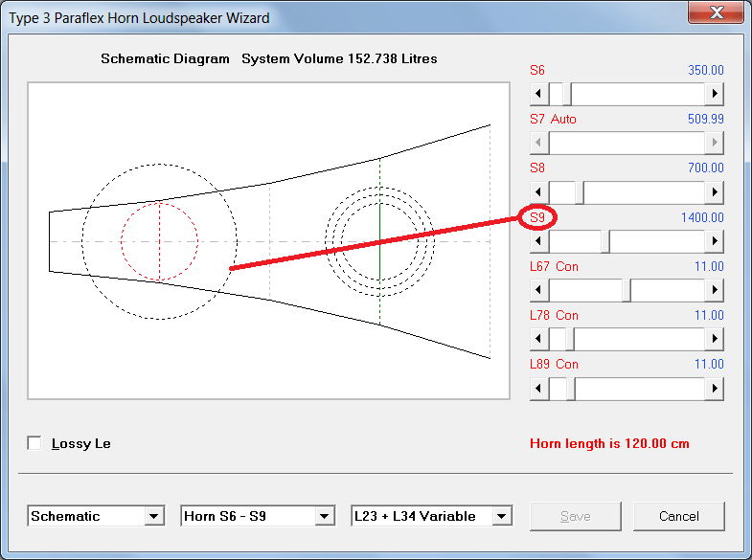This screenshot has height=560, width=752.
Task: Click the S9 slider thumb
Action: pyautogui.click(x=605, y=241)
